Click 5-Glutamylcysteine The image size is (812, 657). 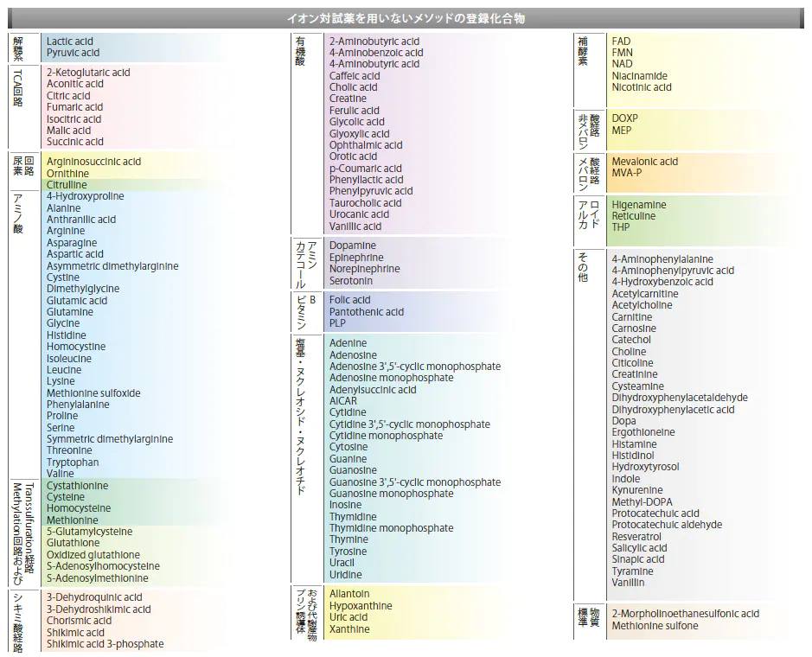90,532
